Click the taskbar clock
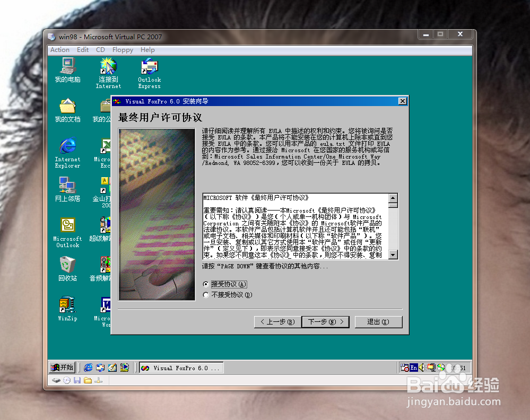The image size is (530, 420). (x=458, y=368)
